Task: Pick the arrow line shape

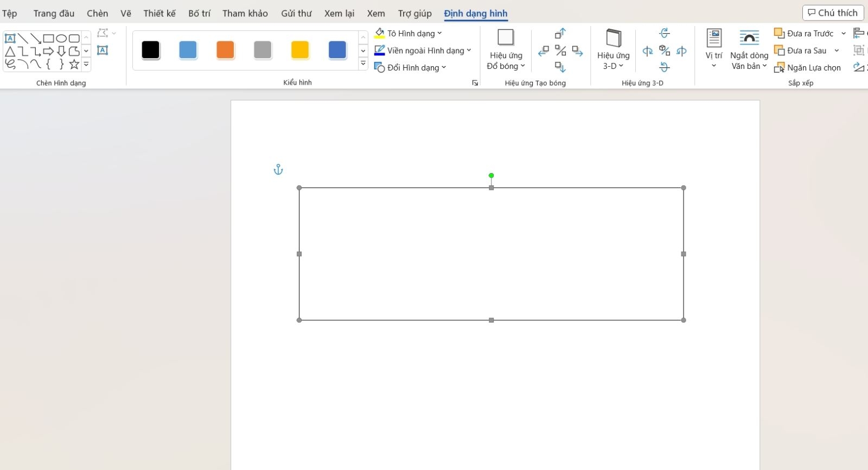Action: coord(36,39)
